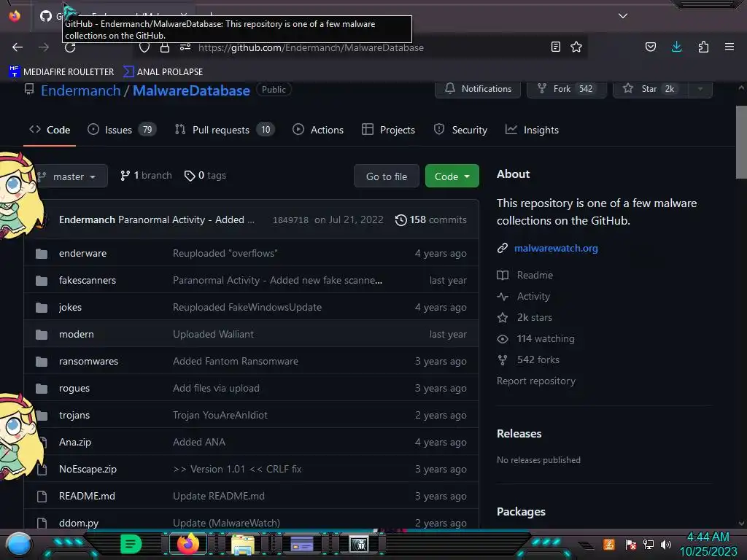Click the ransomwares folder icon
The height and width of the screenshot is (560, 747).
click(x=42, y=362)
